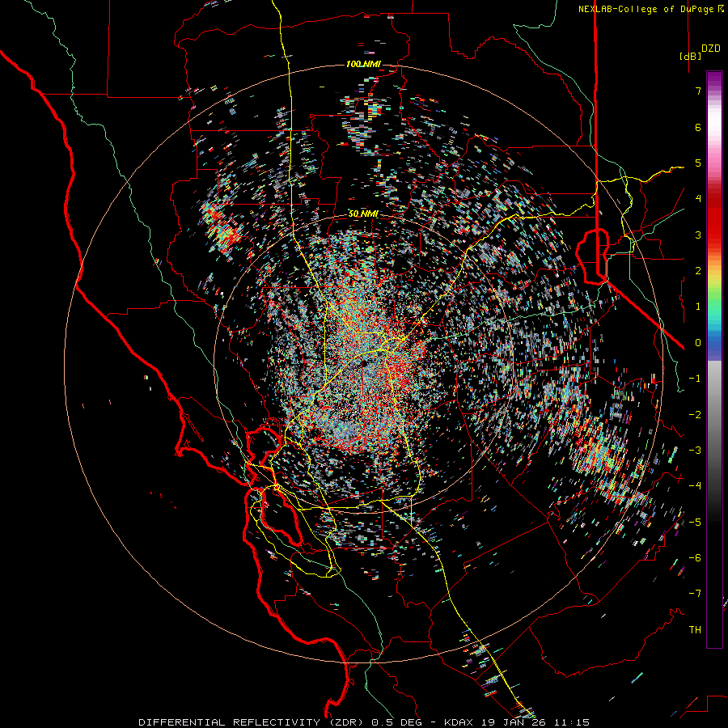The image size is (728, 728).
Task: Click the 100 NMI range ring label
Action: click(x=362, y=64)
